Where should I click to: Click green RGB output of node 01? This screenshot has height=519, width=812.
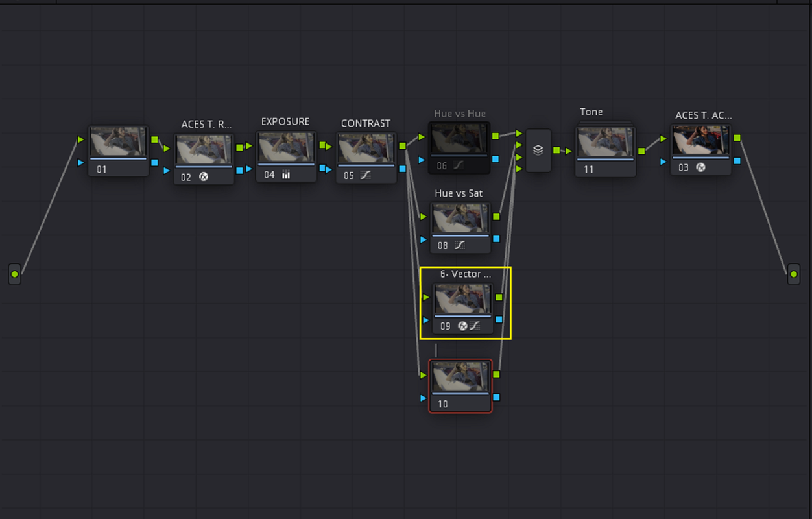(154, 139)
